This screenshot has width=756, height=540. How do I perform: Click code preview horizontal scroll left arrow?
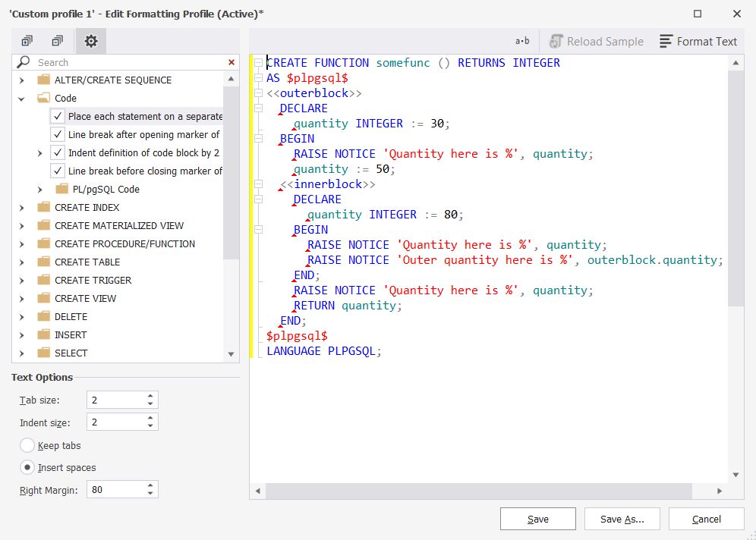pos(258,491)
